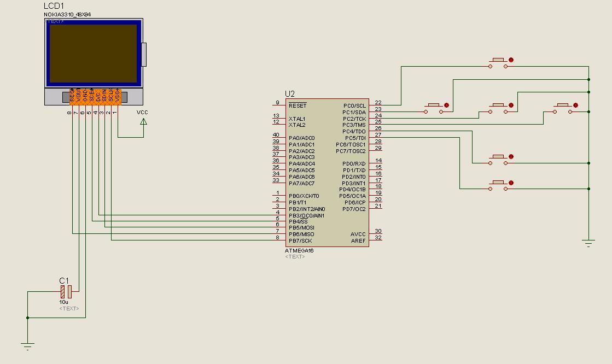Click pin number 30 beside AVCC
The height and width of the screenshot is (364, 612).
378,231
